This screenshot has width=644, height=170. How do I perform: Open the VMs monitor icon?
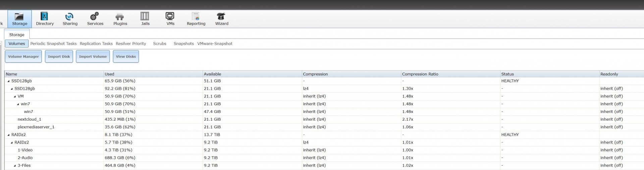point(170,19)
